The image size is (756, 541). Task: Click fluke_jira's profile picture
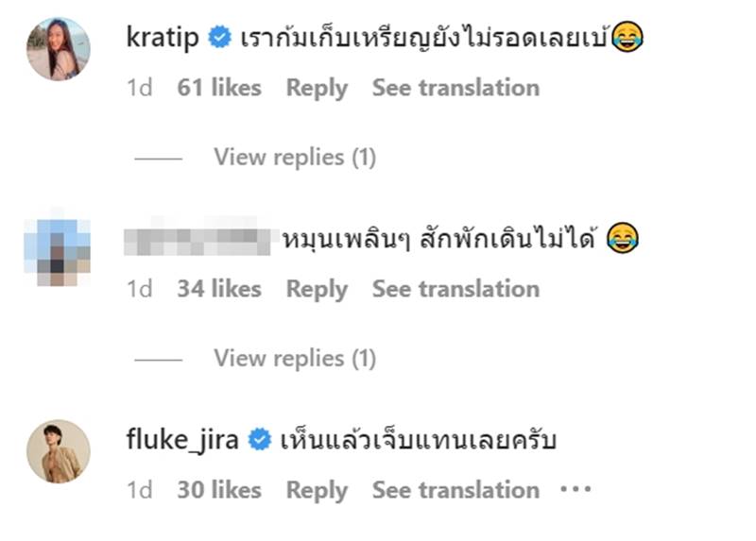coord(59,451)
